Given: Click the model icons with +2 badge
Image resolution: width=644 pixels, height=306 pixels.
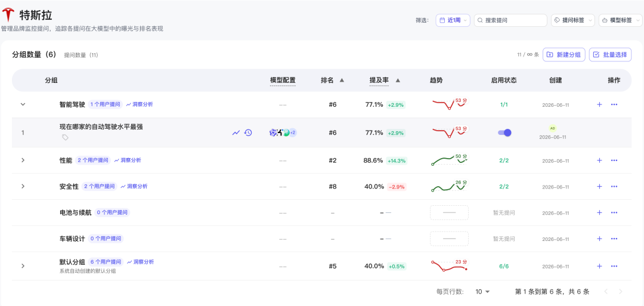Looking at the screenshot, I should tap(283, 132).
